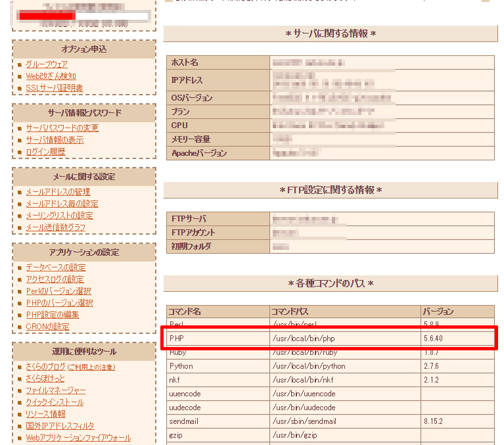Screen dimensions: 504x445
Task: Open PHPのバージョン選択
Action: (59, 303)
